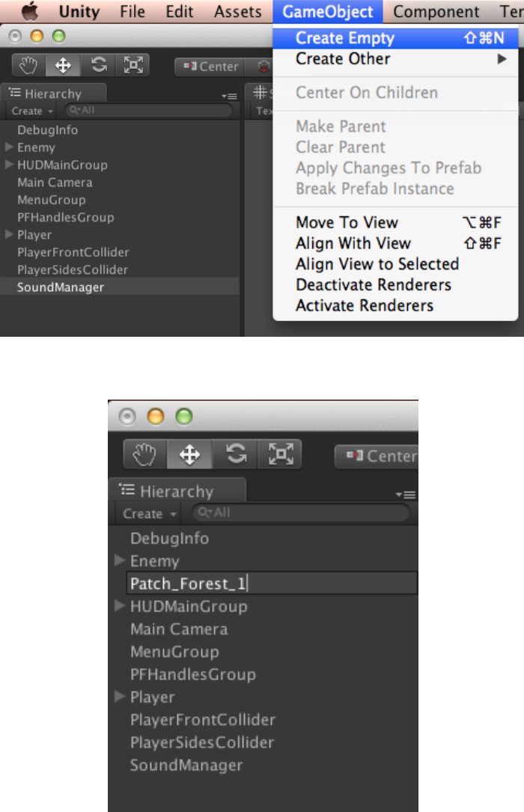Choose Align With View
The image size is (524, 812).
point(395,243)
